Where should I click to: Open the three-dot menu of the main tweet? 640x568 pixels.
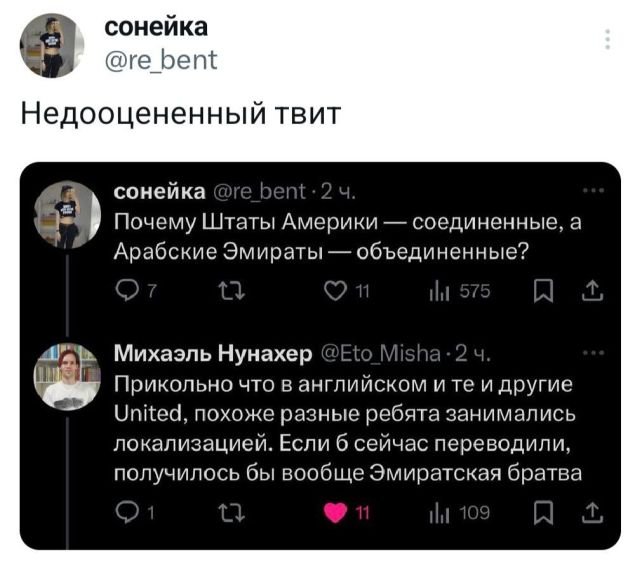tap(605, 40)
